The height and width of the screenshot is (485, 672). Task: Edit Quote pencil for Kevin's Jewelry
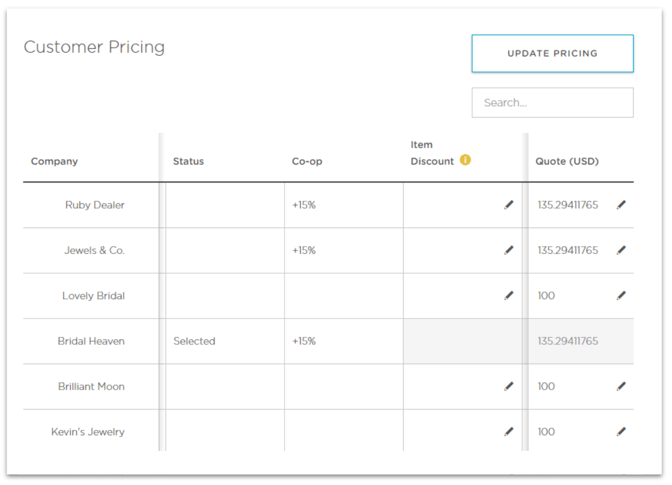click(621, 432)
